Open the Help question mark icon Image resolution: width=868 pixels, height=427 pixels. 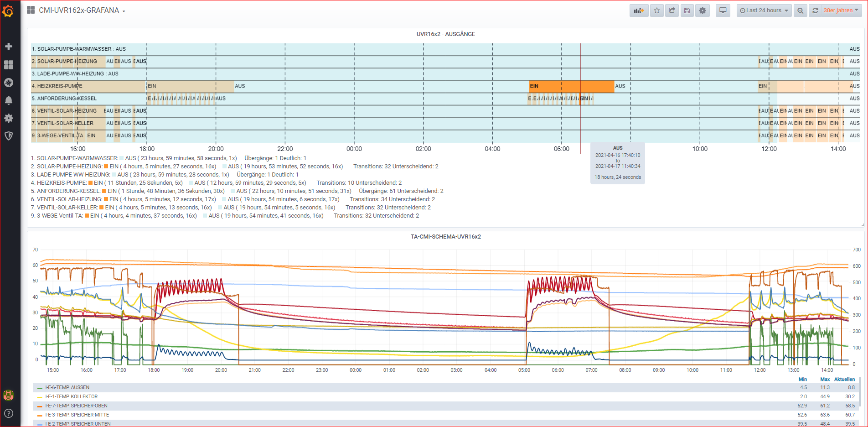click(8, 413)
